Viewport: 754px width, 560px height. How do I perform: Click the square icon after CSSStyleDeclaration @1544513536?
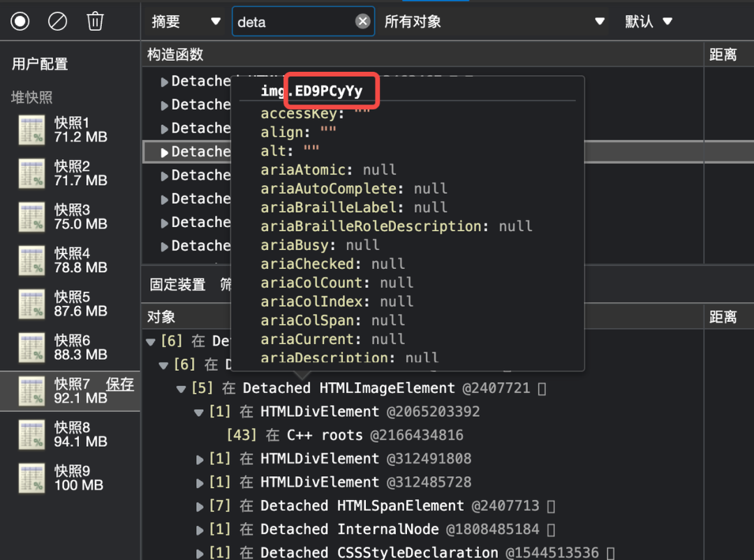(x=611, y=553)
